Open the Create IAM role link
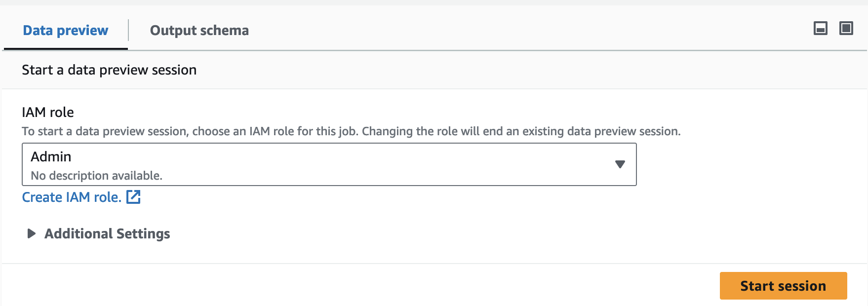868x306 pixels. (x=71, y=197)
